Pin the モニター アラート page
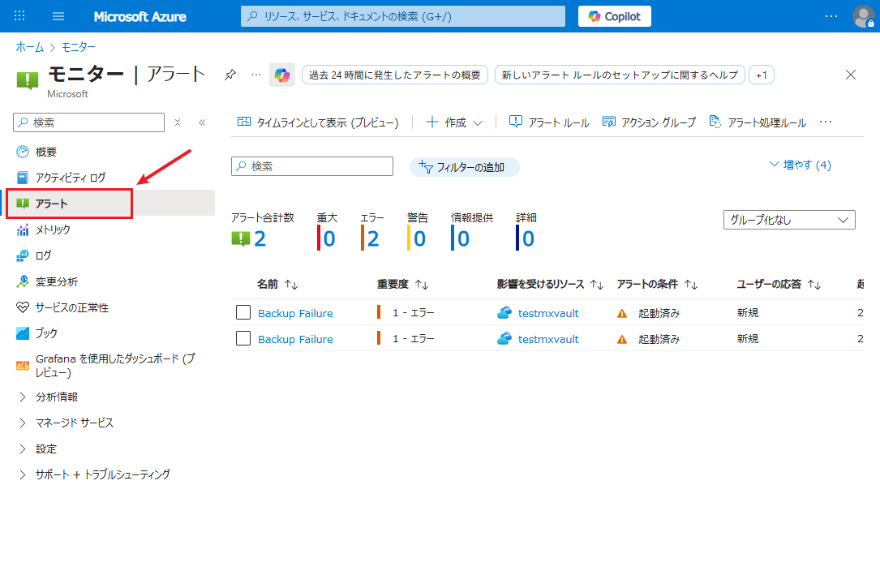 coord(230,73)
